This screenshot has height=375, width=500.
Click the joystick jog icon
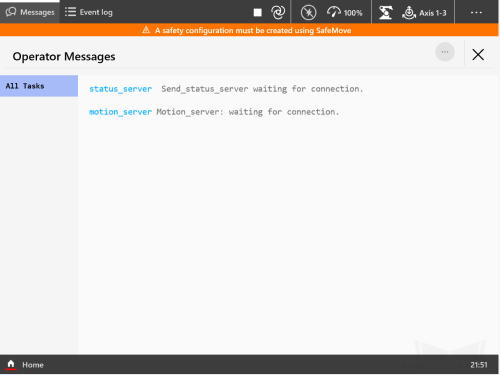[409, 13]
